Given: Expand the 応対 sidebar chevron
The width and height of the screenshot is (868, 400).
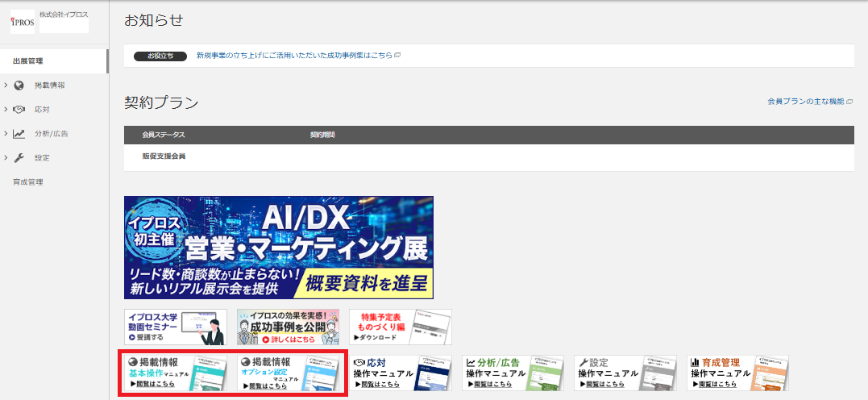Looking at the screenshot, I should click(6, 109).
